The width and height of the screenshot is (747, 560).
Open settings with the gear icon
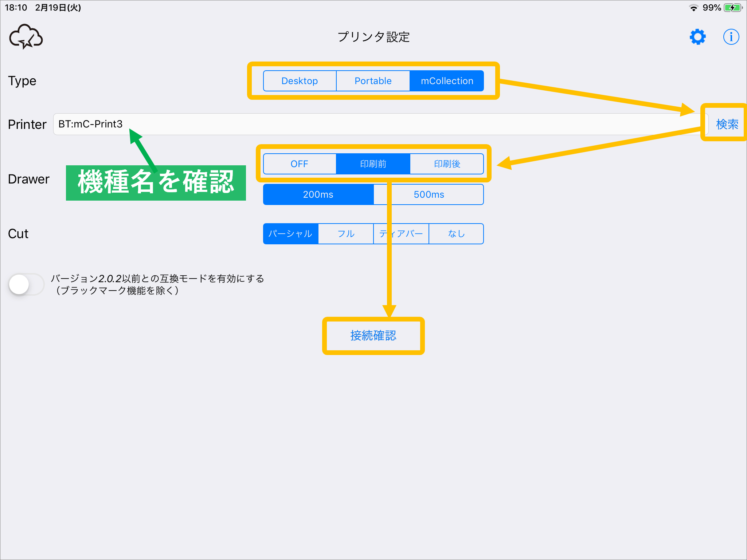click(x=697, y=37)
